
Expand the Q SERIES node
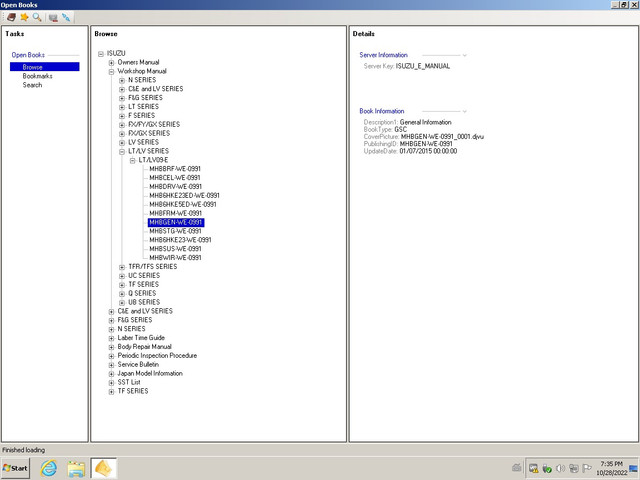coord(122,293)
